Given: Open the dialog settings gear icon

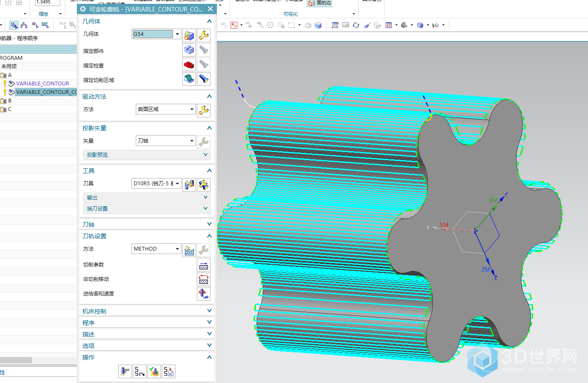Looking at the screenshot, I should pyautogui.click(x=83, y=9).
